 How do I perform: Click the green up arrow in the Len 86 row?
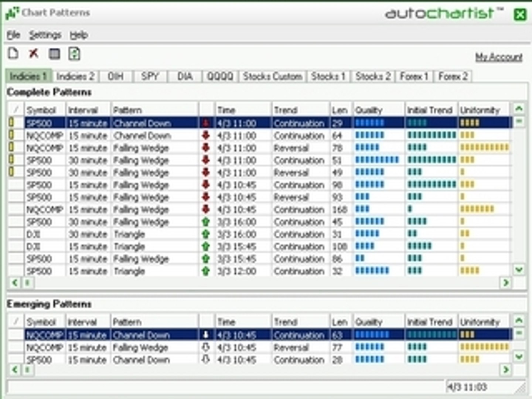(206, 259)
